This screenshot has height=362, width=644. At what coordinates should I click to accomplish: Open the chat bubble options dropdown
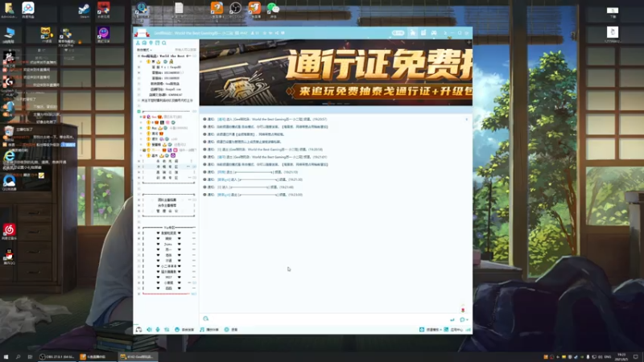[464, 319]
